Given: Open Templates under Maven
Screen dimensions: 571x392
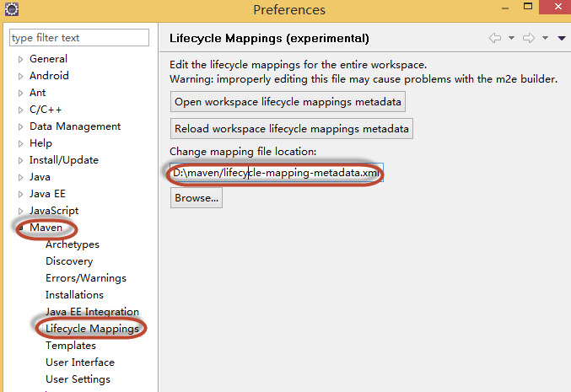Looking at the screenshot, I should 71,346.
